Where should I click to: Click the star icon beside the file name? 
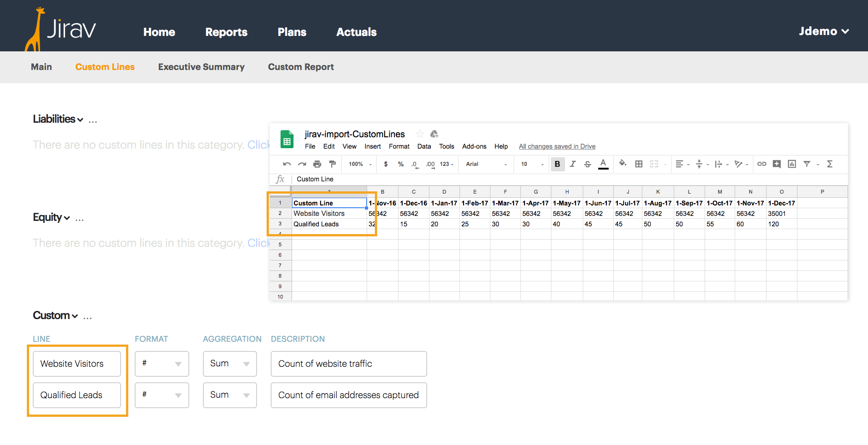(420, 134)
